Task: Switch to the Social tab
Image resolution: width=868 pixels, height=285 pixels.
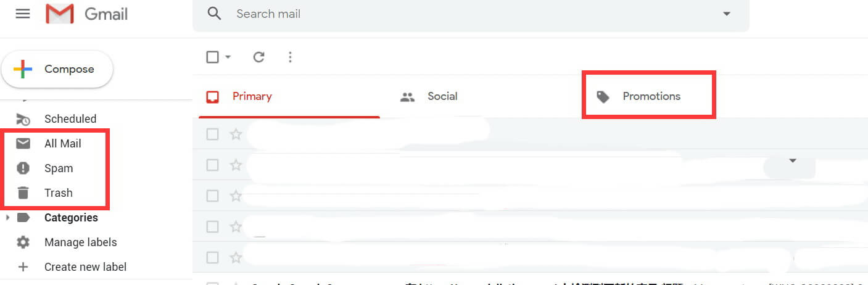Action: 429,96
